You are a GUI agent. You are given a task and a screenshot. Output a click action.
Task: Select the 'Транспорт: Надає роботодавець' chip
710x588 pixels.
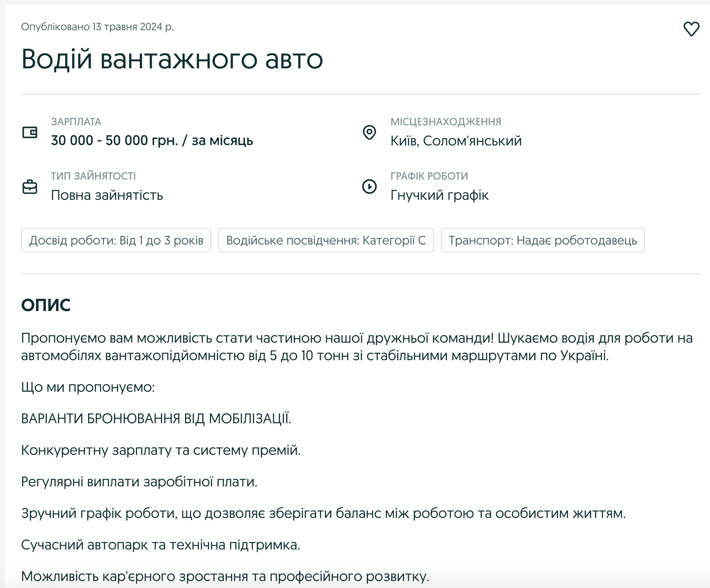pos(543,240)
